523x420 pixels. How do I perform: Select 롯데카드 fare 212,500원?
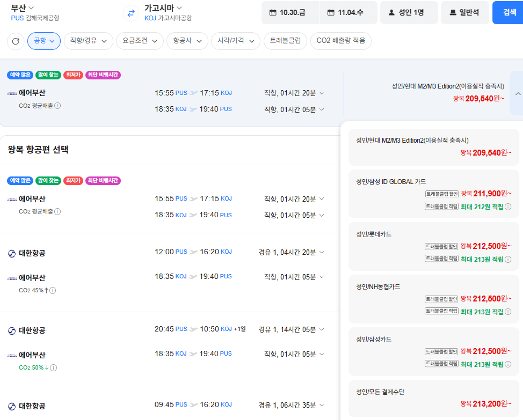click(434, 246)
